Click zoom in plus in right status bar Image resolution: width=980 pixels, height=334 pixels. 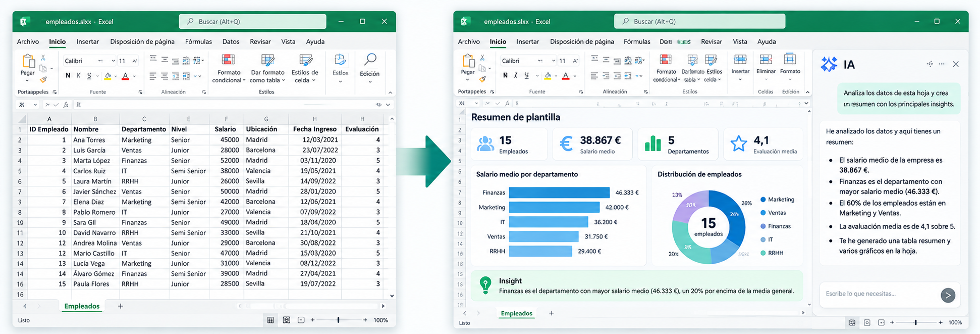click(941, 322)
